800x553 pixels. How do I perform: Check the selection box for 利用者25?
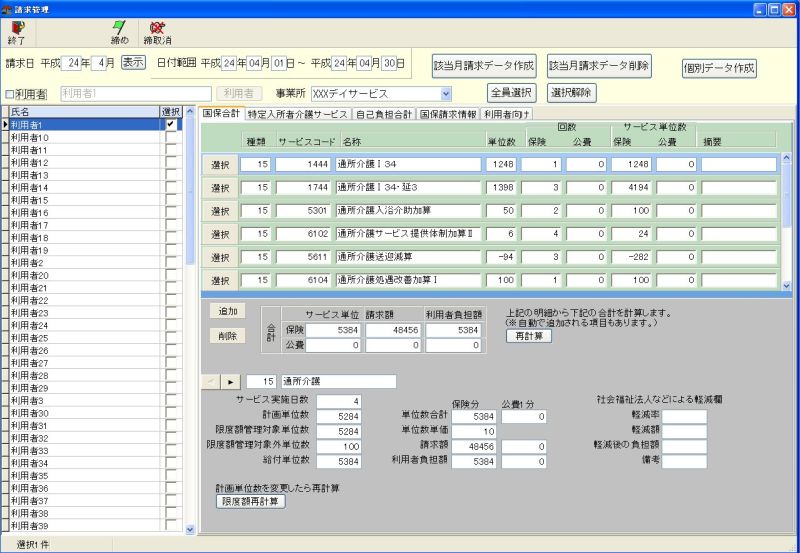[x=171, y=338]
